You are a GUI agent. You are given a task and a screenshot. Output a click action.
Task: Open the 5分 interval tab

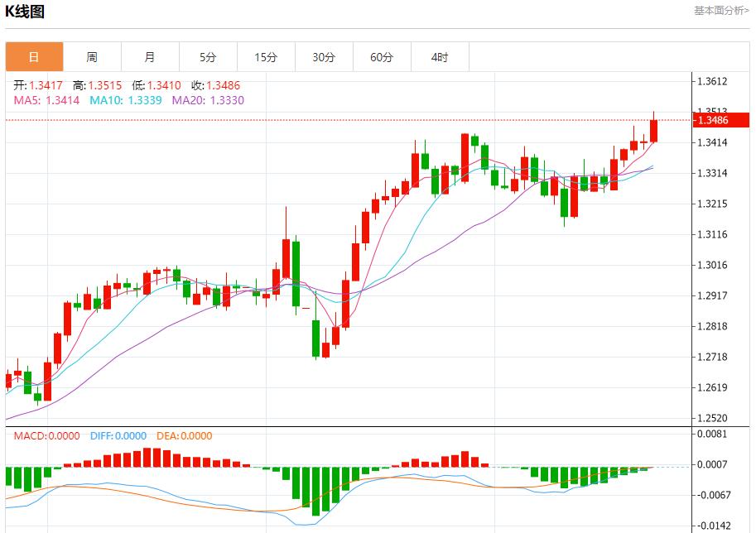point(208,57)
